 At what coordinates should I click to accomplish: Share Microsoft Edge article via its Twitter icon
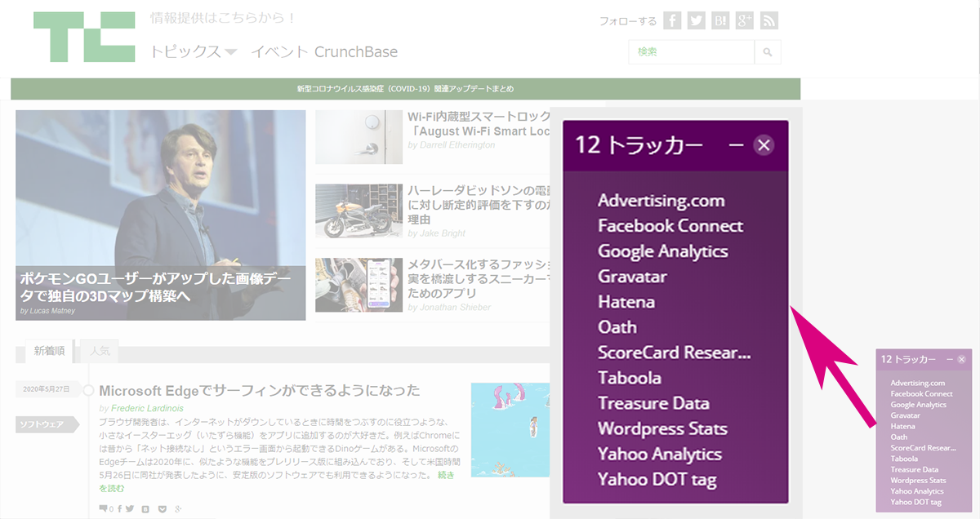[x=131, y=509]
